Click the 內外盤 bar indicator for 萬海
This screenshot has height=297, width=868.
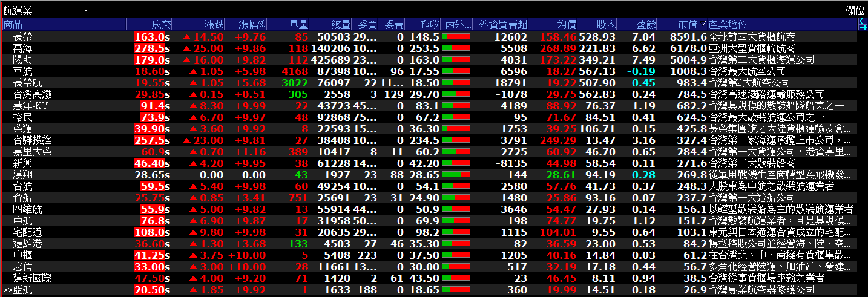(x=456, y=48)
